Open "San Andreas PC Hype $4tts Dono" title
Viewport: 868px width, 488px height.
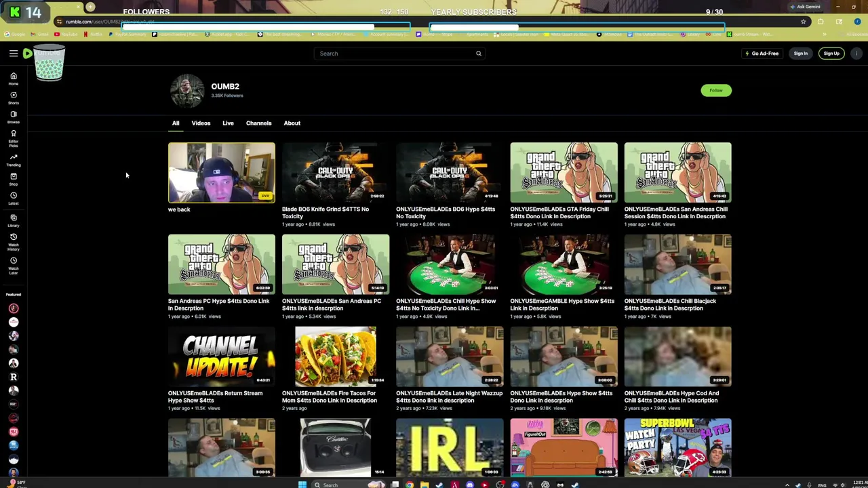click(x=218, y=304)
